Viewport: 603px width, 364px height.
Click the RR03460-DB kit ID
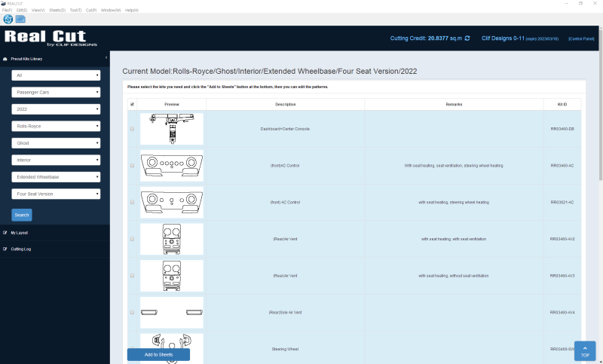tap(562, 129)
